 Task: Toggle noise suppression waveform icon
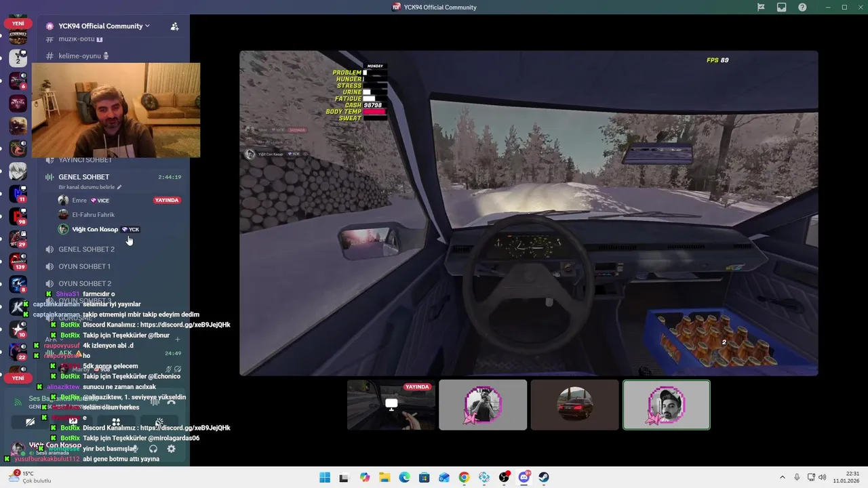pyautogui.click(x=155, y=401)
